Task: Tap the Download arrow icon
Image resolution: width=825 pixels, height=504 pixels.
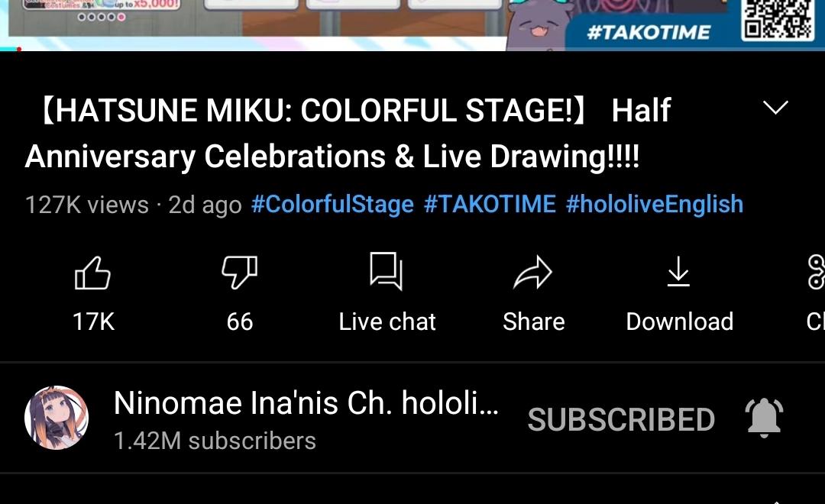Action: (679, 271)
